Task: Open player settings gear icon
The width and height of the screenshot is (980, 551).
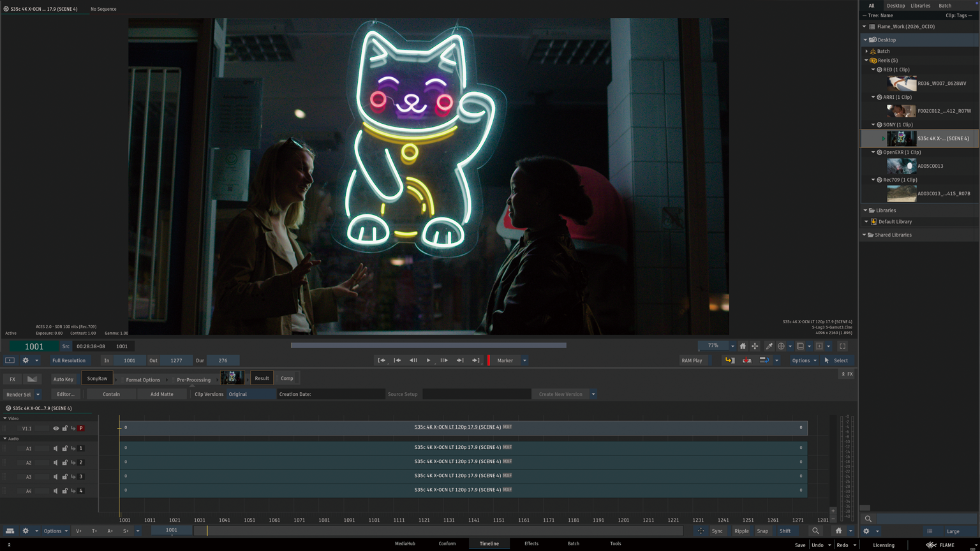Action: 26,360
